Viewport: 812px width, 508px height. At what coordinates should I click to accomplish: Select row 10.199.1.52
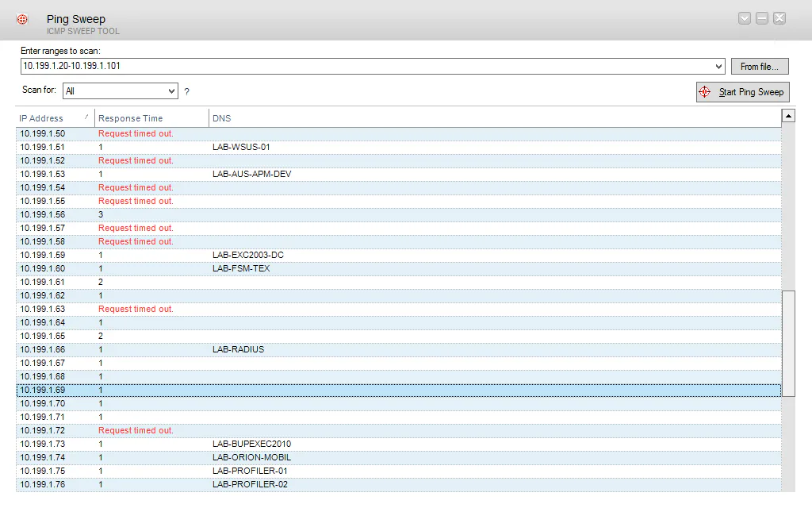tap(398, 160)
